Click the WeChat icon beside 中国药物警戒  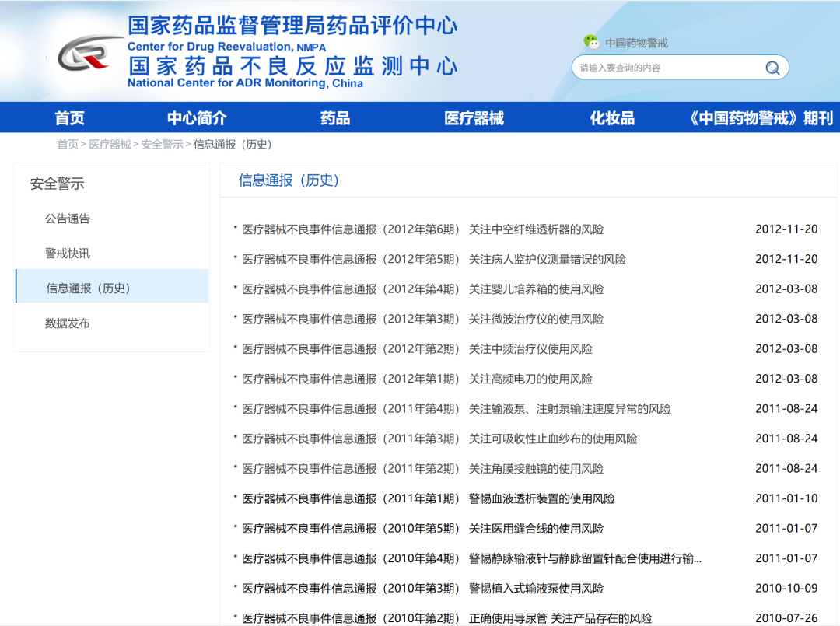point(591,42)
